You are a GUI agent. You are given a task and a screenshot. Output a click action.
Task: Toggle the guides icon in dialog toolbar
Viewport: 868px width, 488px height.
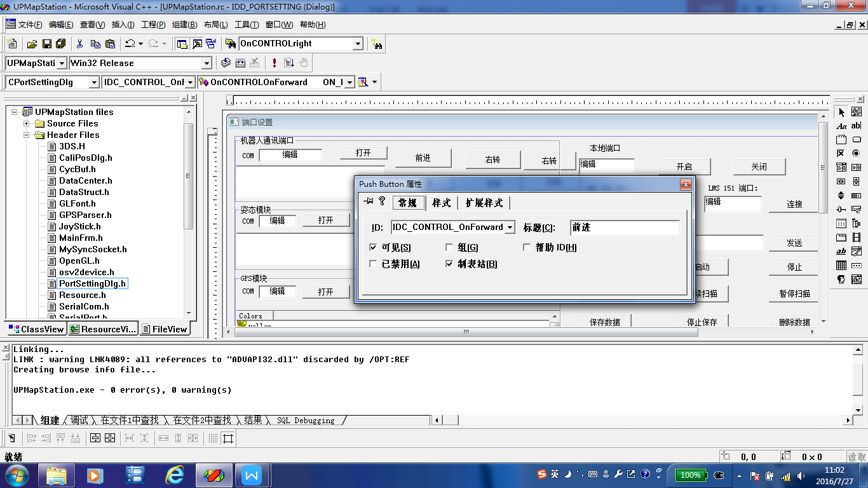tap(227, 438)
